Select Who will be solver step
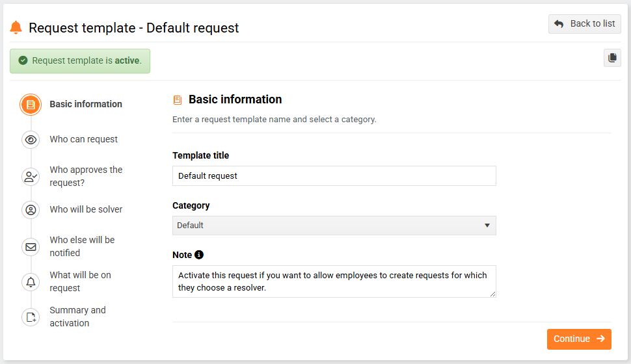The width and height of the screenshot is (631, 364). [x=86, y=209]
